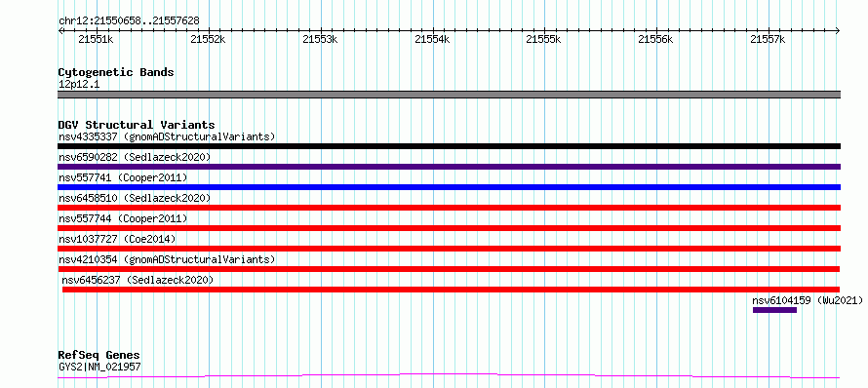Open nsv6590282 Sedlazeck2020 variant label
868x388 pixels.
(135, 157)
